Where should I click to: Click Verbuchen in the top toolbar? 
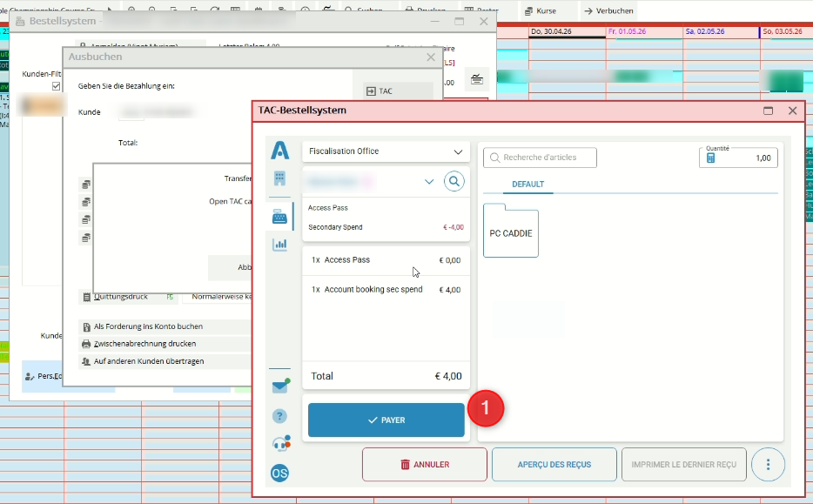(608, 11)
